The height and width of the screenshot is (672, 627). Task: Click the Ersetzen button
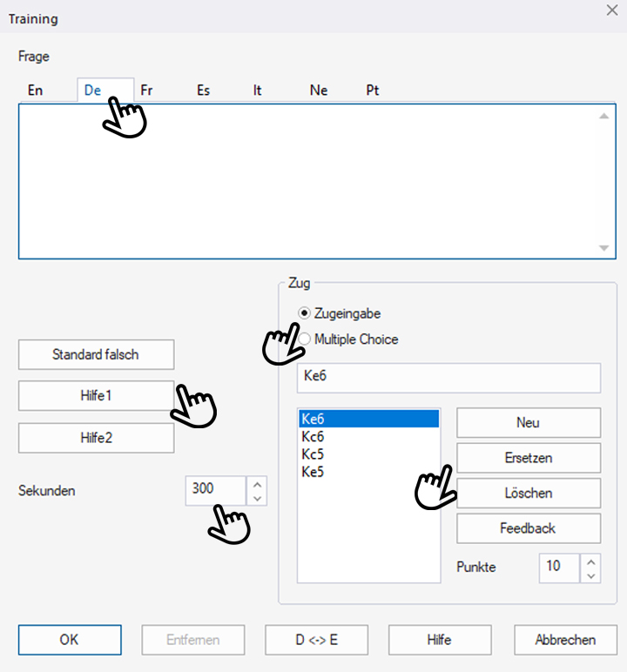pyautogui.click(x=529, y=458)
